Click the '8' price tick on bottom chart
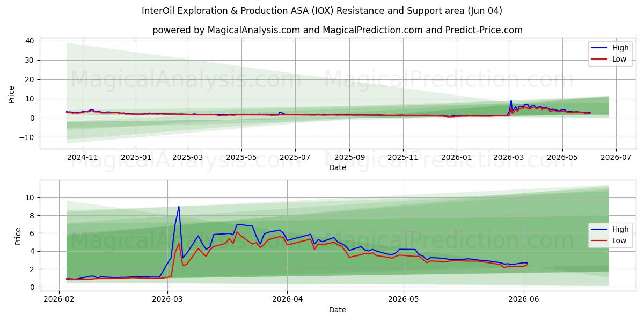The width and height of the screenshot is (644, 322). coord(33,216)
